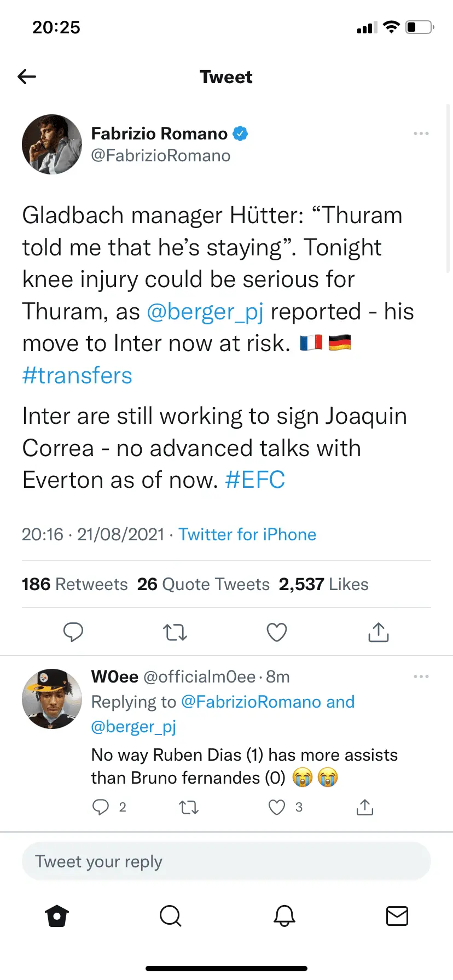View the 2,537 Likes list
This screenshot has width=453, height=980.
323,584
